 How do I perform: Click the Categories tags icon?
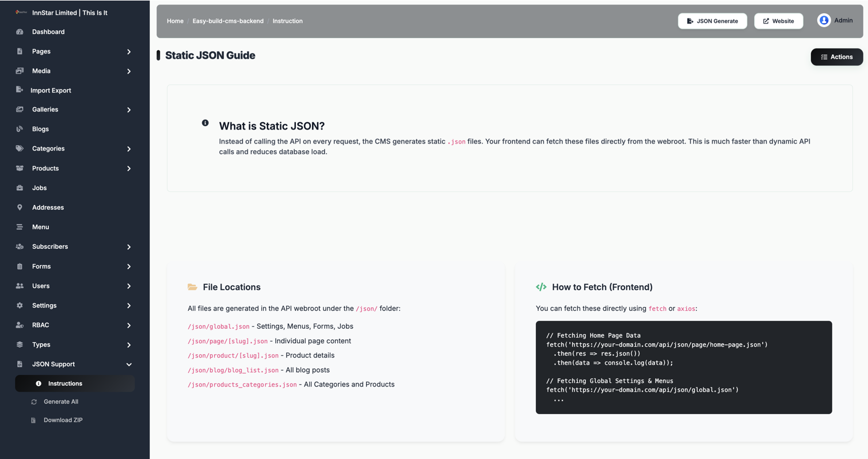tap(20, 149)
